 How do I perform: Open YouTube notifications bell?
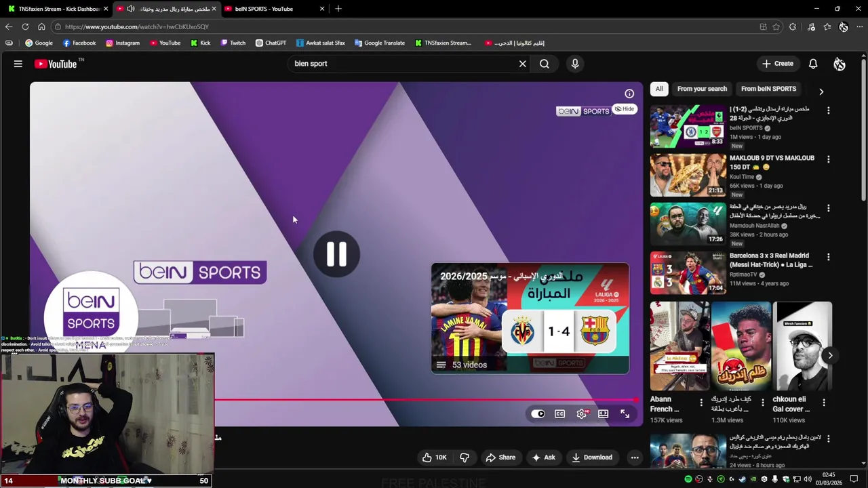813,64
